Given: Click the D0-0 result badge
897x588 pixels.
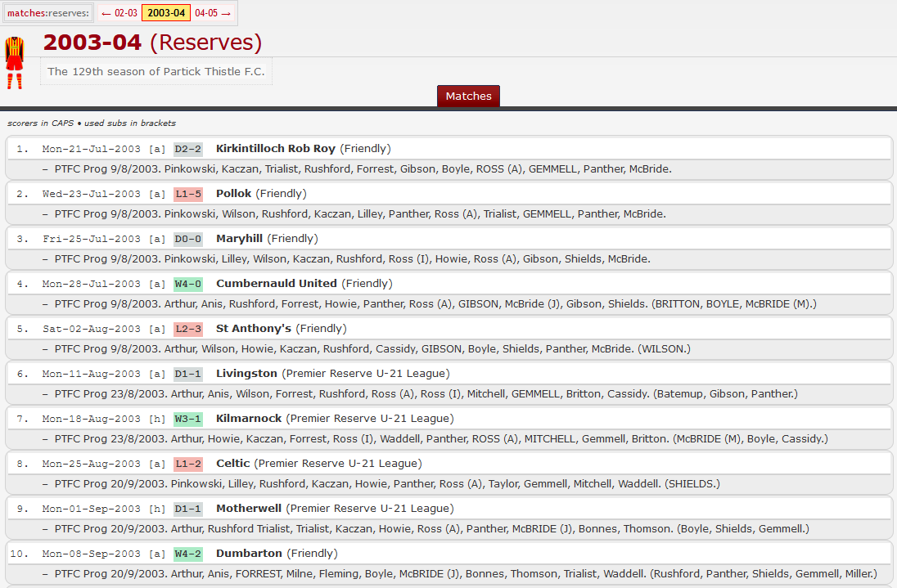Looking at the screenshot, I should pos(188,239).
